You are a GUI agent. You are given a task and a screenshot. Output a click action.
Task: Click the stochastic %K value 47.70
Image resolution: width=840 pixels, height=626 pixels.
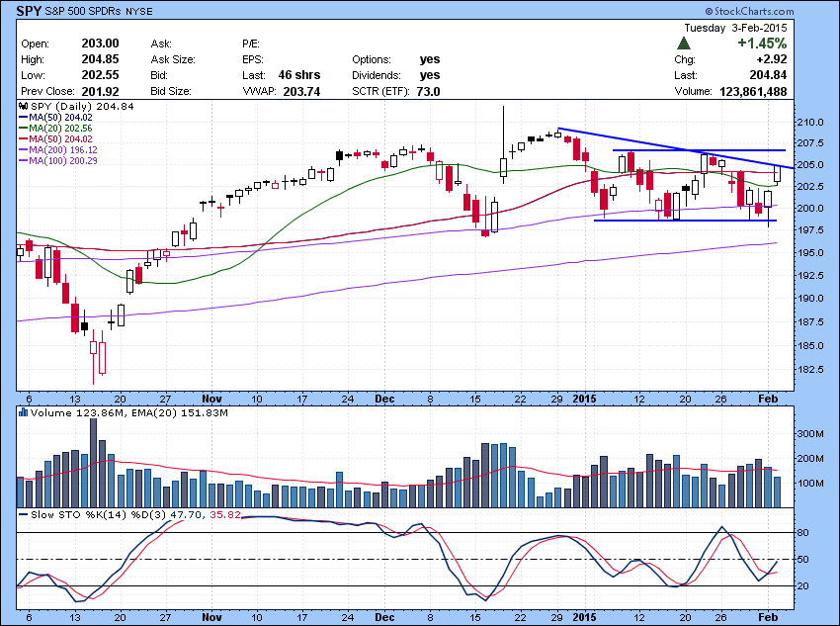(186, 514)
